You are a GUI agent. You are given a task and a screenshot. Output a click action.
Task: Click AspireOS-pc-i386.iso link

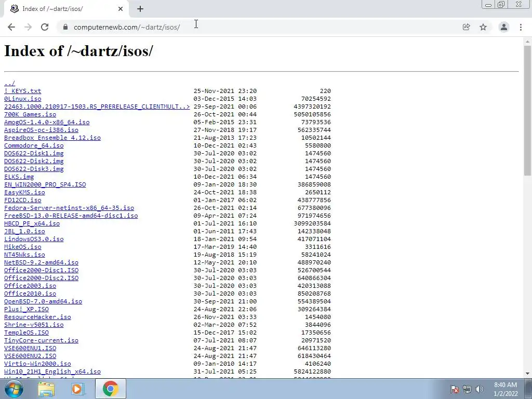42,130
